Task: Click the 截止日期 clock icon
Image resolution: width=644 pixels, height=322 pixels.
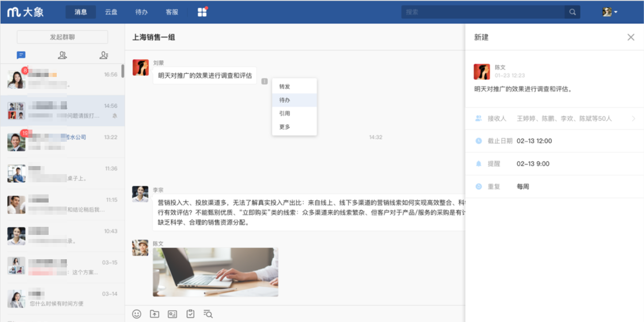Action: coord(478,141)
